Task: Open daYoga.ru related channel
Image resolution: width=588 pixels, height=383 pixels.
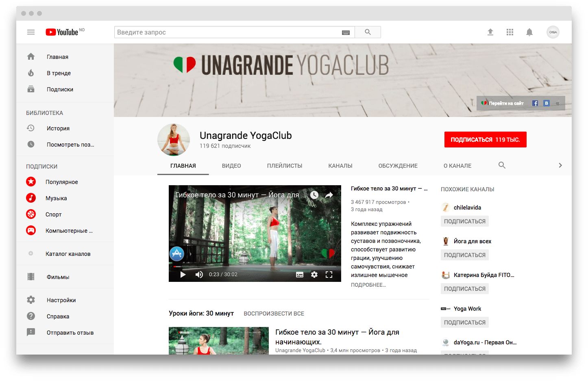Action: (485, 342)
